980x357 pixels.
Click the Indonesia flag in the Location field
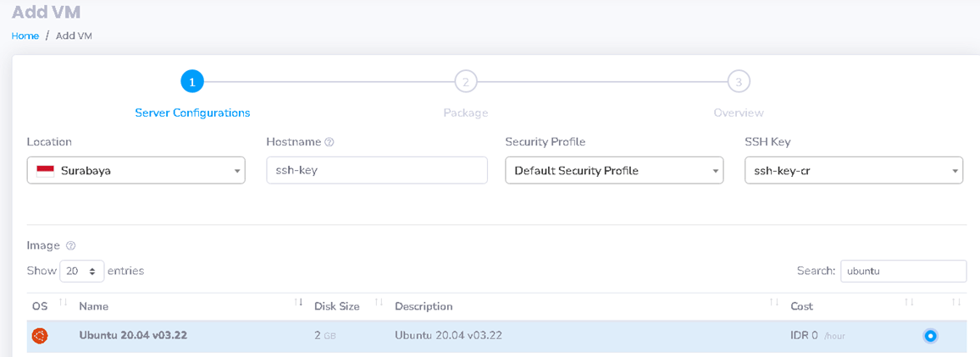(x=45, y=170)
